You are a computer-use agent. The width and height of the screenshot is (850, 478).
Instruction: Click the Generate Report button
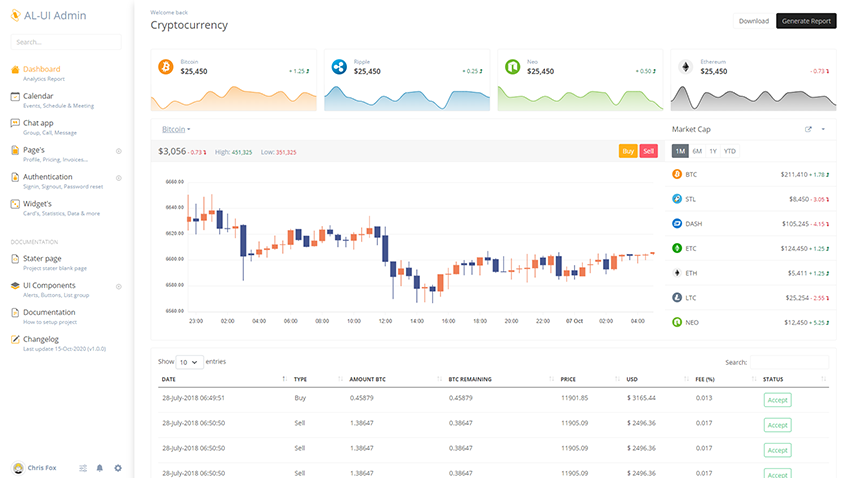tap(806, 21)
